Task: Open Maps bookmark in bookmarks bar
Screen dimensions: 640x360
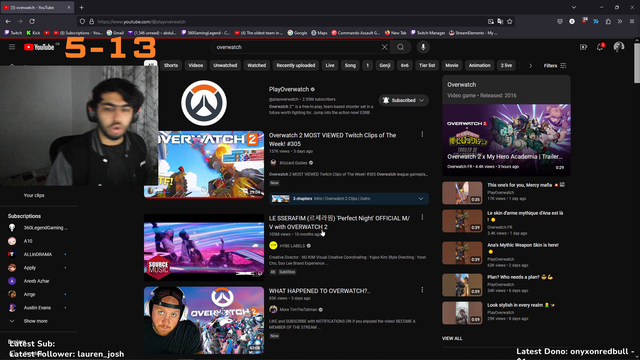Action: click(319, 33)
